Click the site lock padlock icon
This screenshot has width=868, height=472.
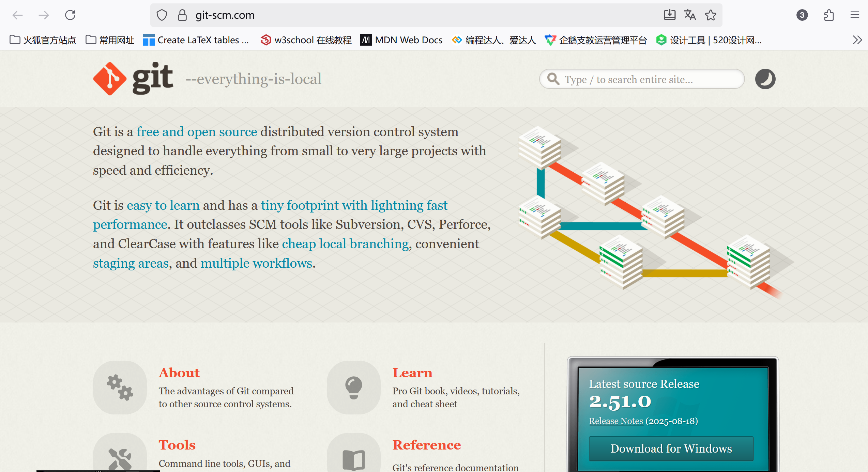pyautogui.click(x=182, y=15)
